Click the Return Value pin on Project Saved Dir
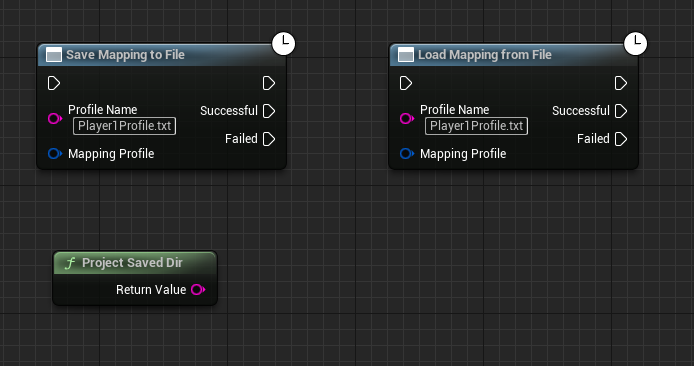This screenshot has width=694, height=366. coord(198,289)
